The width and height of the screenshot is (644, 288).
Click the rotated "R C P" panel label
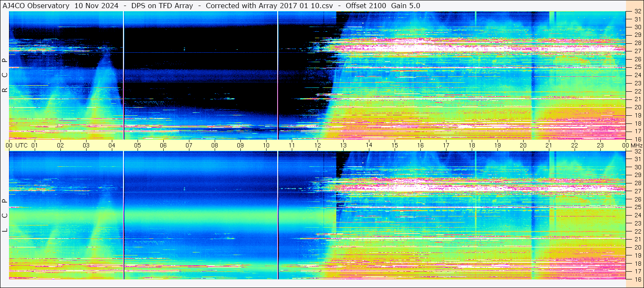click(5, 75)
